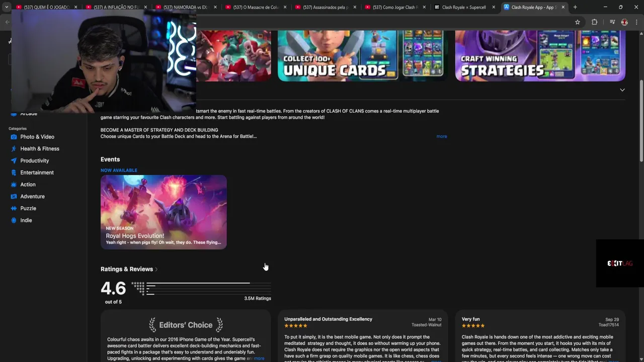Viewport: 644px width, 362px height.
Task: Click the 'Events' section heading
Action: point(110,159)
